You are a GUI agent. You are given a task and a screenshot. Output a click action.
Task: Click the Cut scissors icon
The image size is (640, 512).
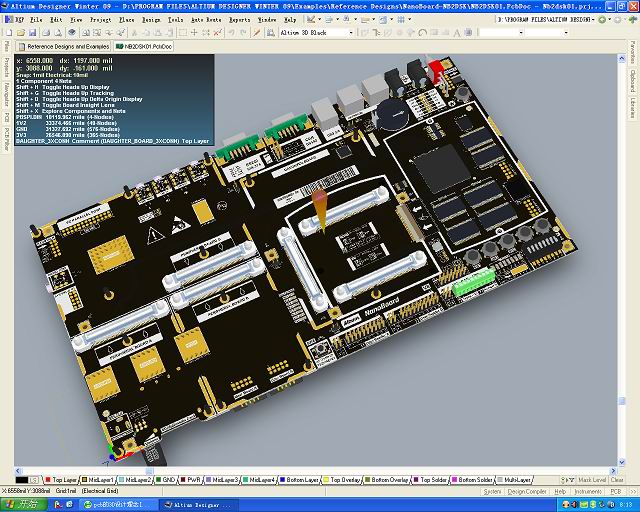[x=134, y=33]
